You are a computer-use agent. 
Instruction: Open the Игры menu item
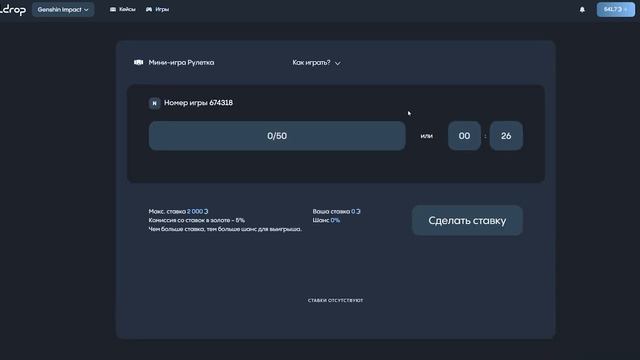click(x=157, y=9)
